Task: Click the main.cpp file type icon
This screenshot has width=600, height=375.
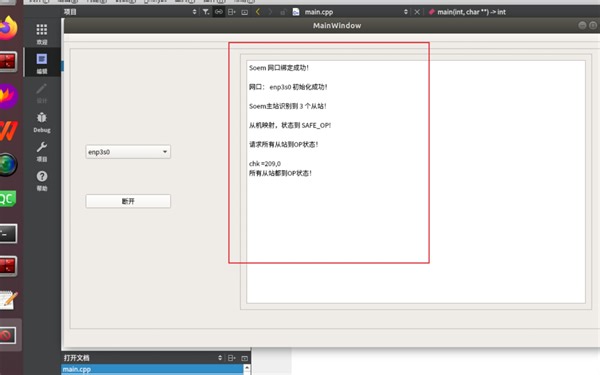Action: pyautogui.click(x=296, y=12)
